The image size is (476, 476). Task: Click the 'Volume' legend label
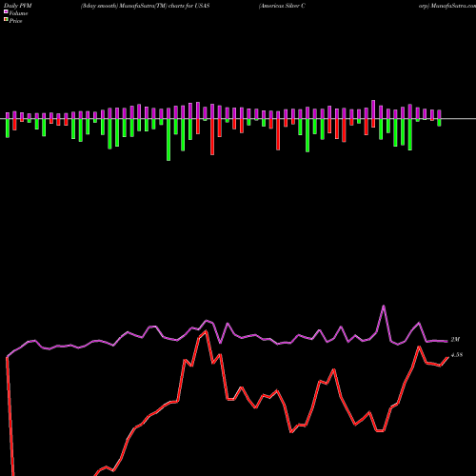coord(18,13)
